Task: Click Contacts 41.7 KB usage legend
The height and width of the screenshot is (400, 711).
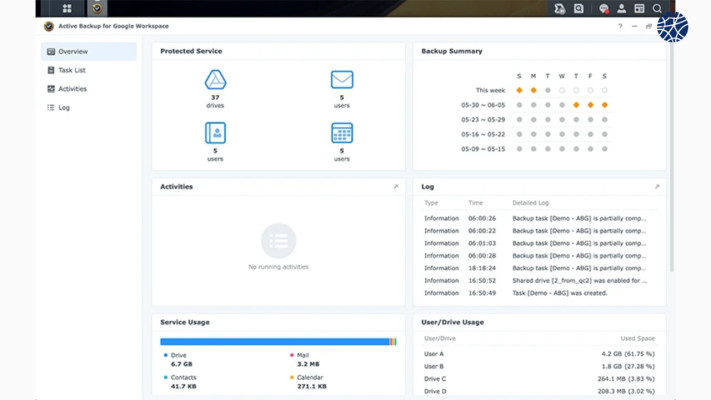Action: pyautogui.click(x=180, y=382)
